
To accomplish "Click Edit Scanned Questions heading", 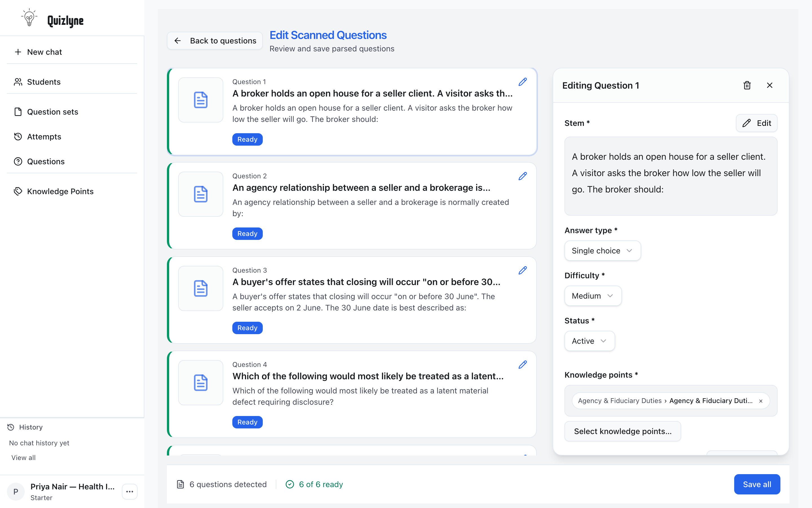I will pos(328,35).
